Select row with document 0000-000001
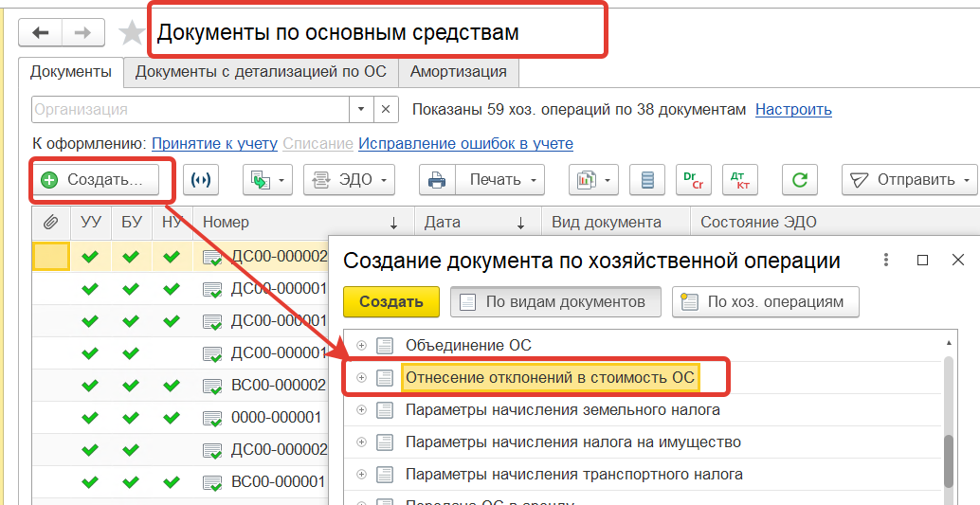Screen dimensions: 980x505 pos(181,417)
